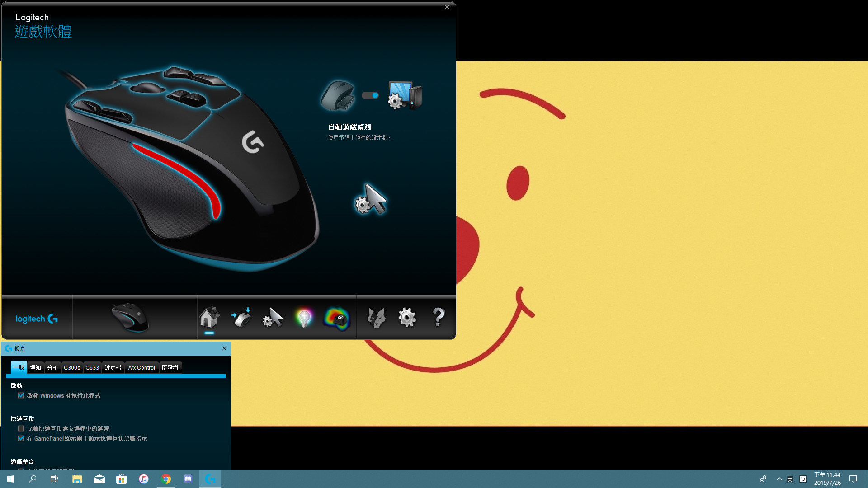Click the home/profile icon in toolbar
Image resolution: width=868 pixels, height=488 pixels.
click(x=209, y=318)
